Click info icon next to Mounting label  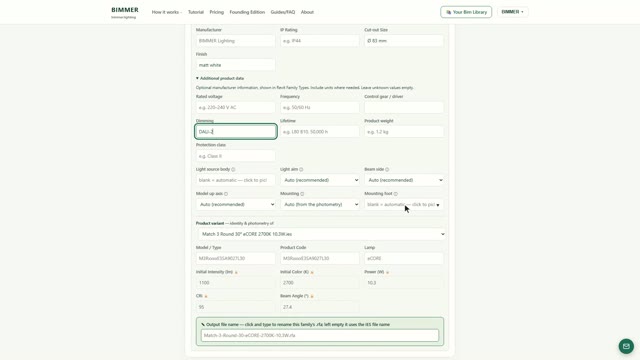[302, 194]
